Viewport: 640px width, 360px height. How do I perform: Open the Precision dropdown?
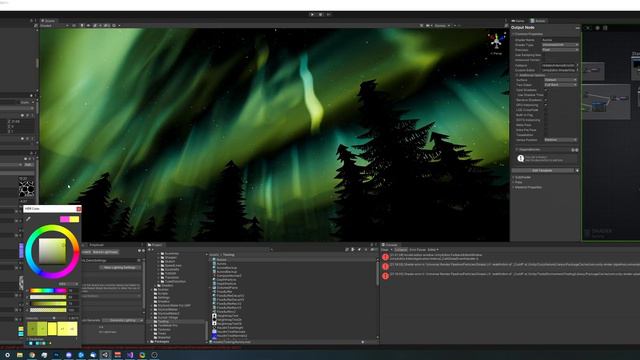click(x=560, y=50)
